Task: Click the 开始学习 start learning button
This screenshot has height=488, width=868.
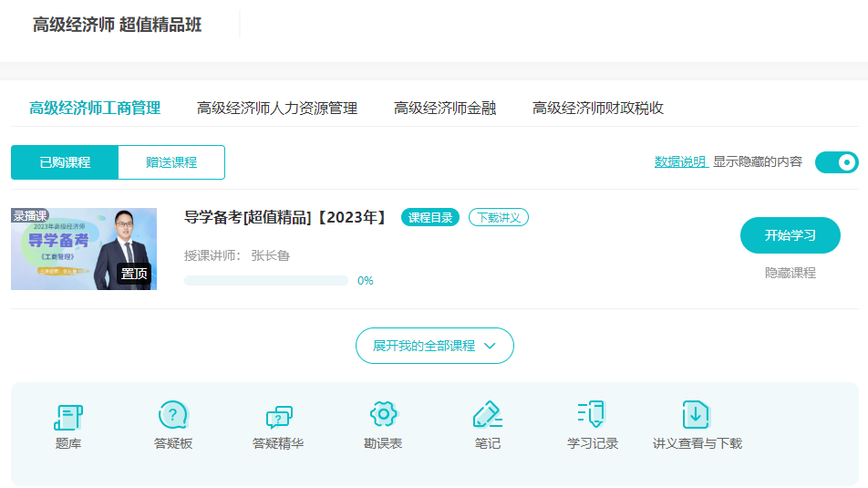Action: click(790, 235)
